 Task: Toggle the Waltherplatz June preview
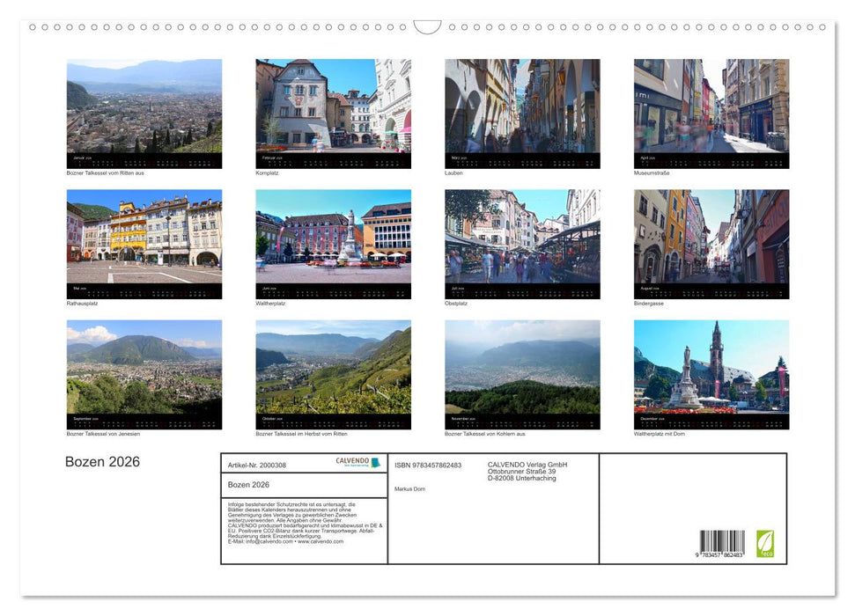pos(333,244)
